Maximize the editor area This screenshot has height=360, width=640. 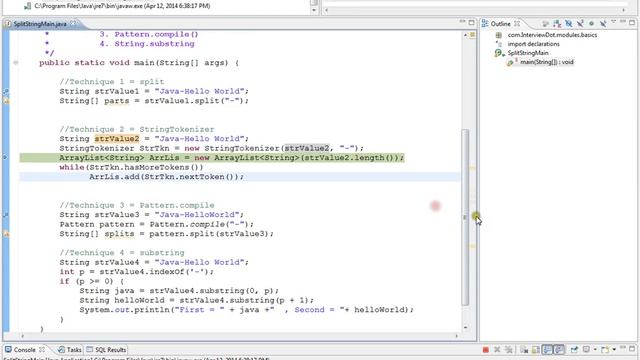(x=471, y=23)
